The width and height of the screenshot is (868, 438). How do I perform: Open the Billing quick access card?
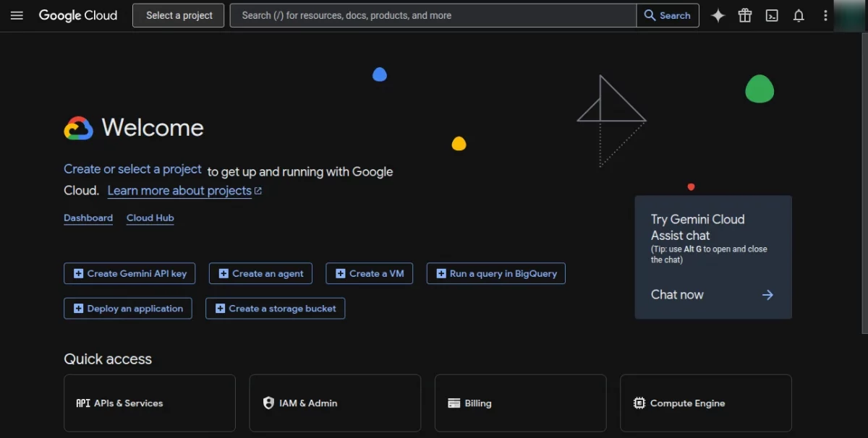(520, 403)
